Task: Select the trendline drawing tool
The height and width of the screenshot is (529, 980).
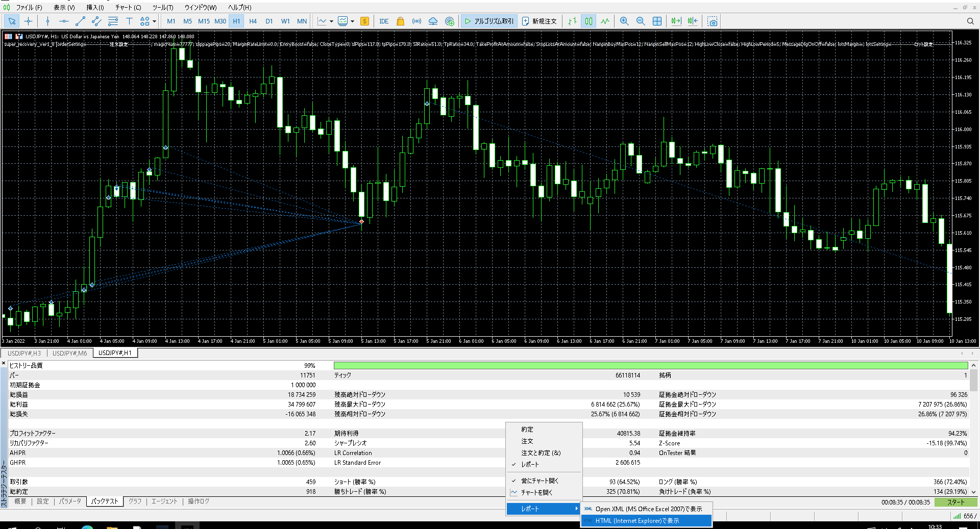Action: click(x=80, y=21)
